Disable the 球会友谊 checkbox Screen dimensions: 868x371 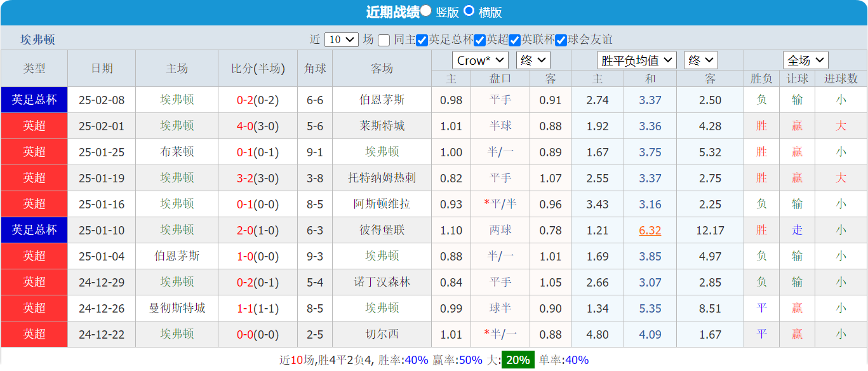click(x=561, y=39)
